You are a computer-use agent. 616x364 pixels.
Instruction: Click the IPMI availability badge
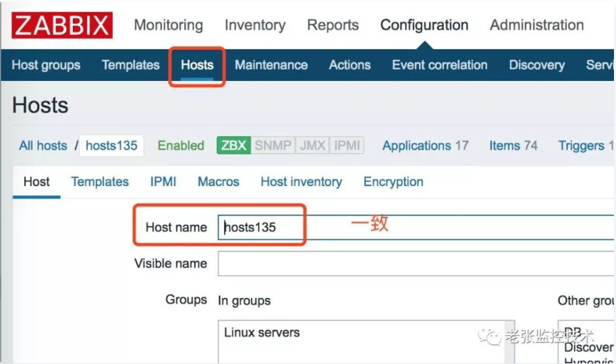coord(346,146)
